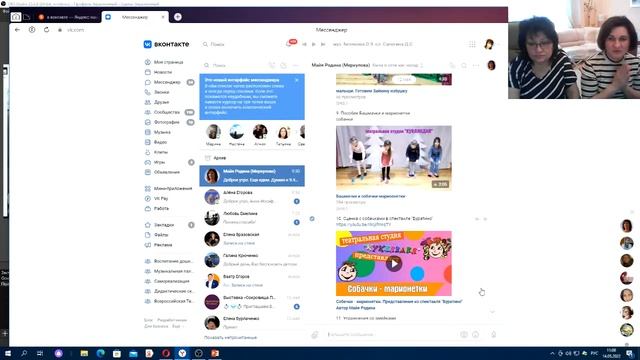Start call from chat header phone icon
The height and width of the screenshot is (360, 640).
tap(452, 65)
